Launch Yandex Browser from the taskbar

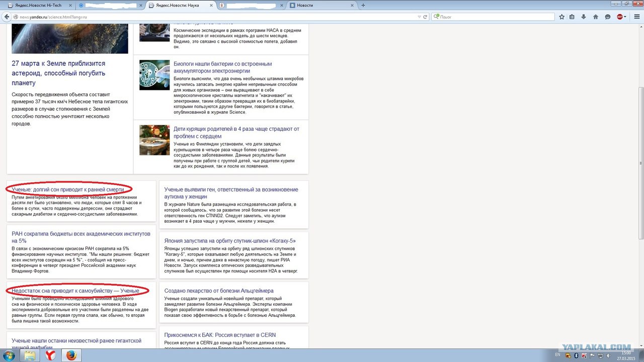pyautogui.click(x=50, y=355)
